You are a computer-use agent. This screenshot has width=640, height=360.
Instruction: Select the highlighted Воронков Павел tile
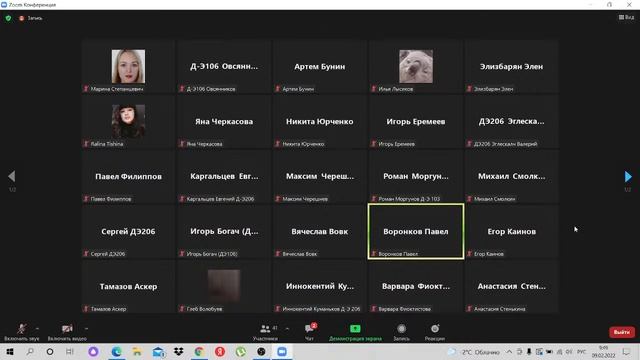[416, 231]
